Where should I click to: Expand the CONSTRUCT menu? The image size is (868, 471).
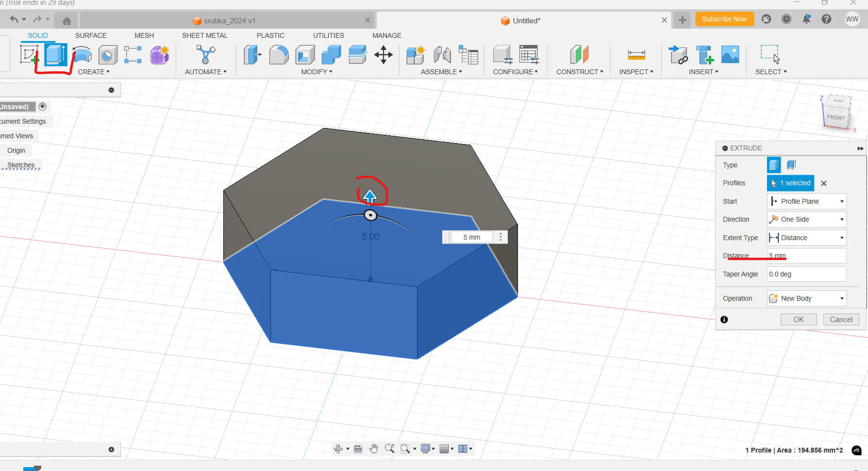coord(580,72)
